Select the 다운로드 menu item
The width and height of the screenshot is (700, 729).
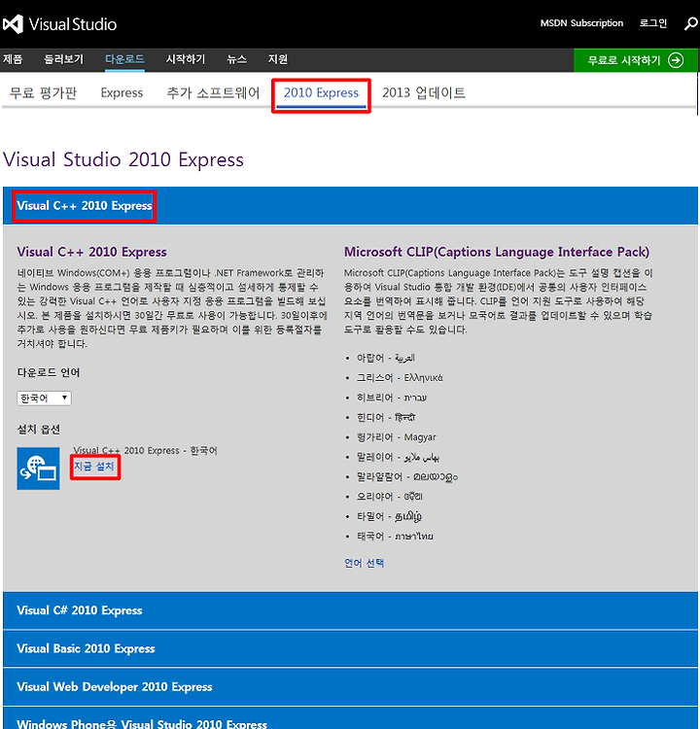[124, 59]
